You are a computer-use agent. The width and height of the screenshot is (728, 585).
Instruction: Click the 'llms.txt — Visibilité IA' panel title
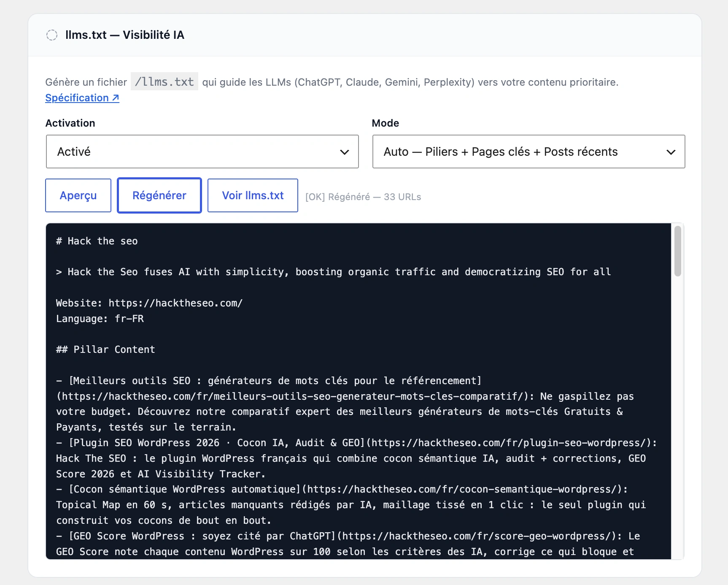point(125,35)
